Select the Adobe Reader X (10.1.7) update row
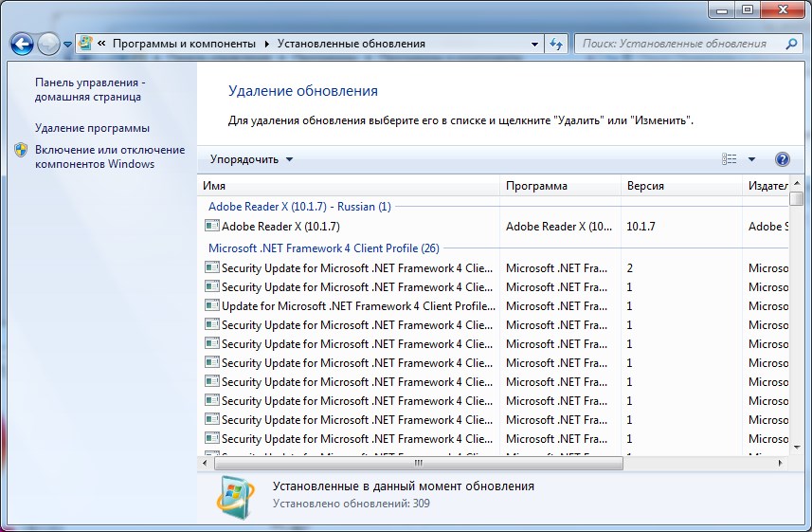This screenshot has width=812, height=532. (x=493, y=226)
